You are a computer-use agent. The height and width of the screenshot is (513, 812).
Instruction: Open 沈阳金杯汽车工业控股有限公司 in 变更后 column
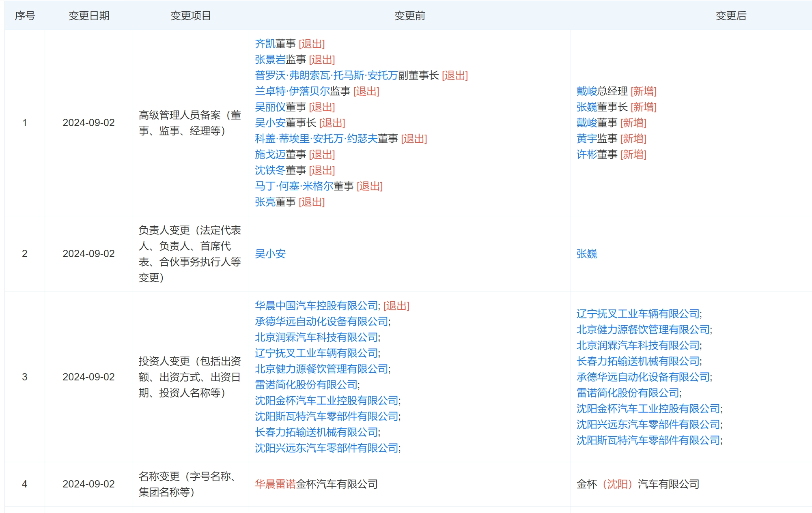(648, 408)
